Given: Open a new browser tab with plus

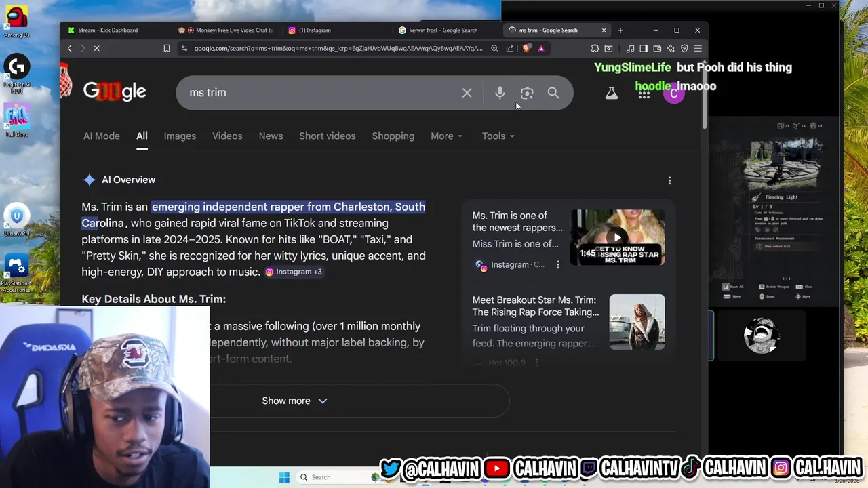Looking at the screenshot, I should 620,30.
